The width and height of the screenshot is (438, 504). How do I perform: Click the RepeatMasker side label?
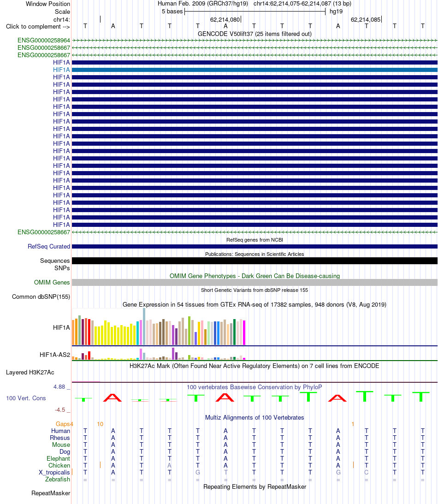point(50,493)
